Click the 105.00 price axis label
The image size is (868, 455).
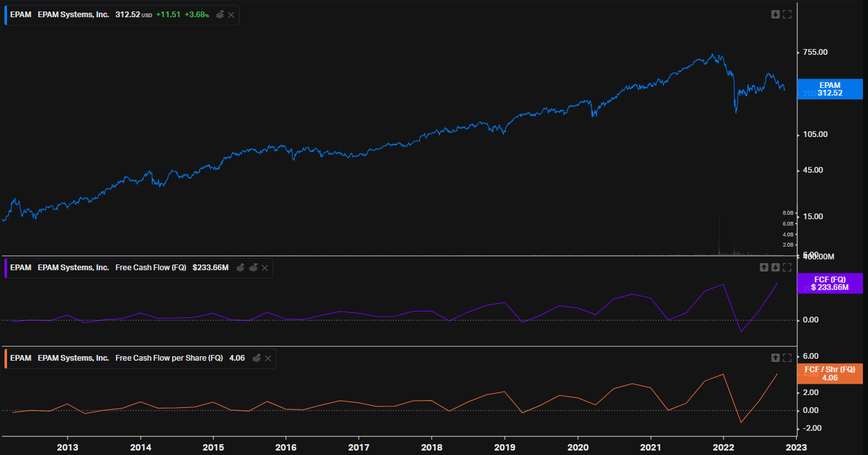[x=814, y=134]
